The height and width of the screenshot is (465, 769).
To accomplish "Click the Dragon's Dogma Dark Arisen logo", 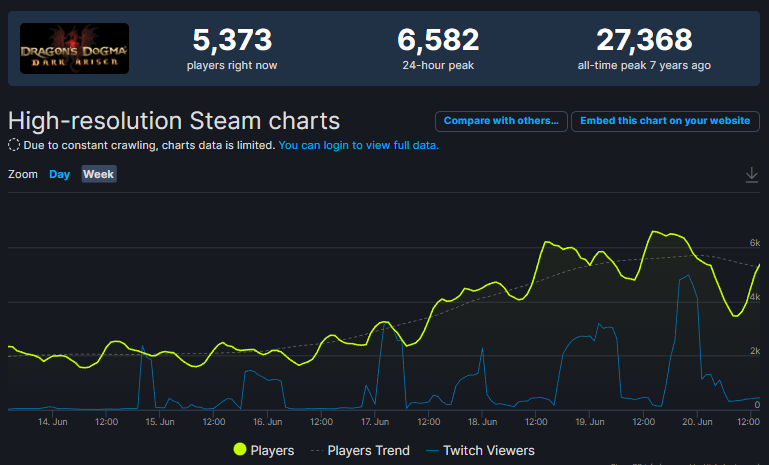I will tap(74, 48).
